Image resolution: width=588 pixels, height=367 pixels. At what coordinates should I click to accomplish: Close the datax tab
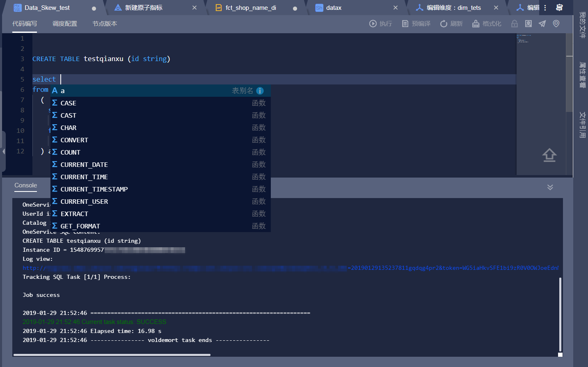tap(396, 8)
